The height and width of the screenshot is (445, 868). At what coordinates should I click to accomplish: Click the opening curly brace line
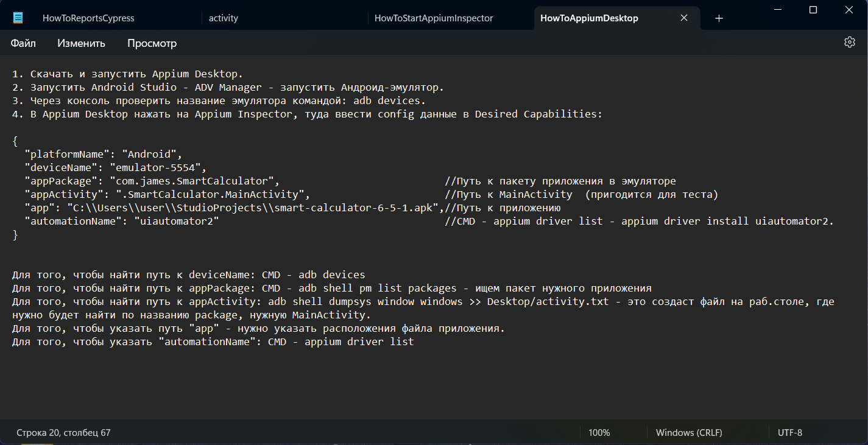coord(15,141)
